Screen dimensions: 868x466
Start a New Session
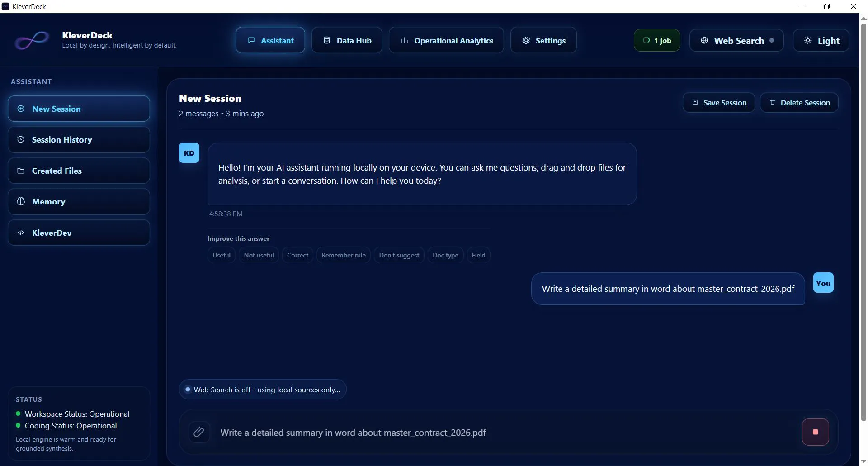pos(79,109)
